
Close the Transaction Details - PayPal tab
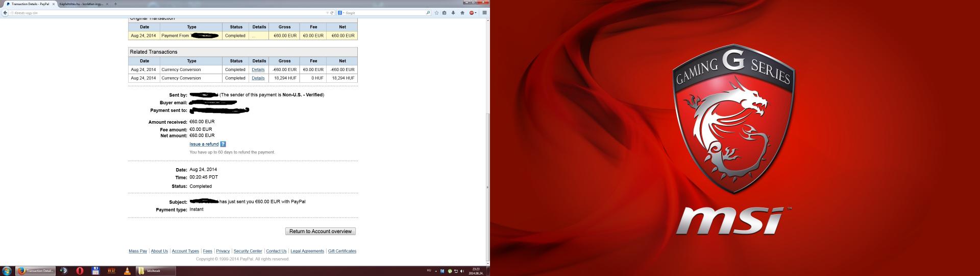(x=53, y=4)
